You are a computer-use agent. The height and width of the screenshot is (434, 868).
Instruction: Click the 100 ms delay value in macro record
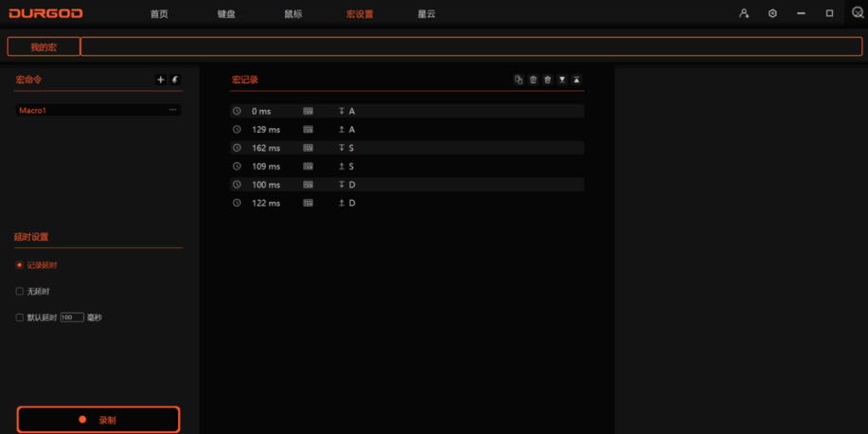(x=266, y=184)
